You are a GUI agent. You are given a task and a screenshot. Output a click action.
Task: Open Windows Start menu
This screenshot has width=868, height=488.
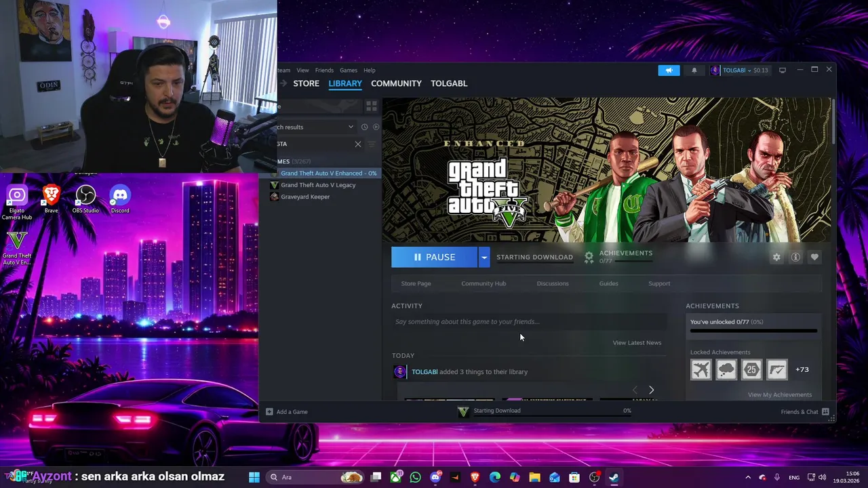click(254, 477)
